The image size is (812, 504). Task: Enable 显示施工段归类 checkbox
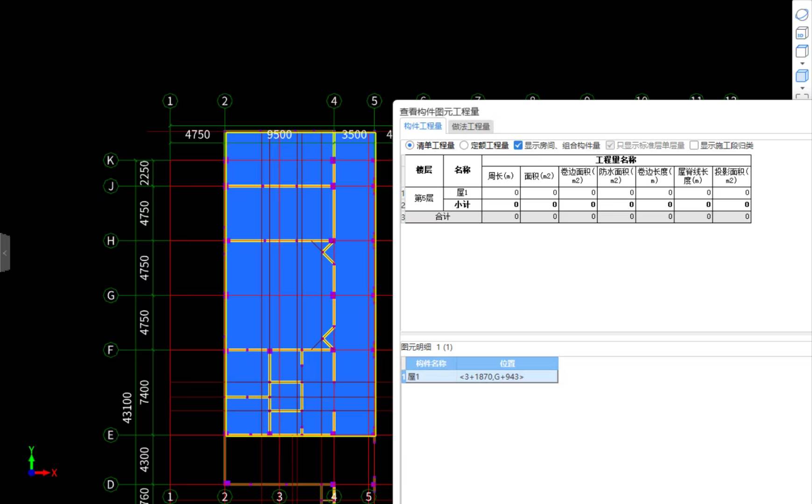pos(694,146)
